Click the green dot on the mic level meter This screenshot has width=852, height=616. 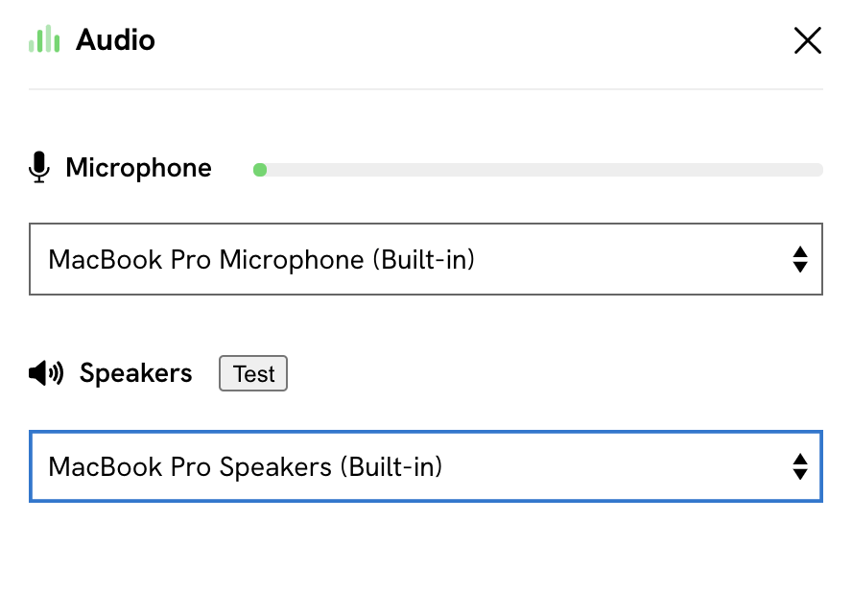(x=260, y=170)
